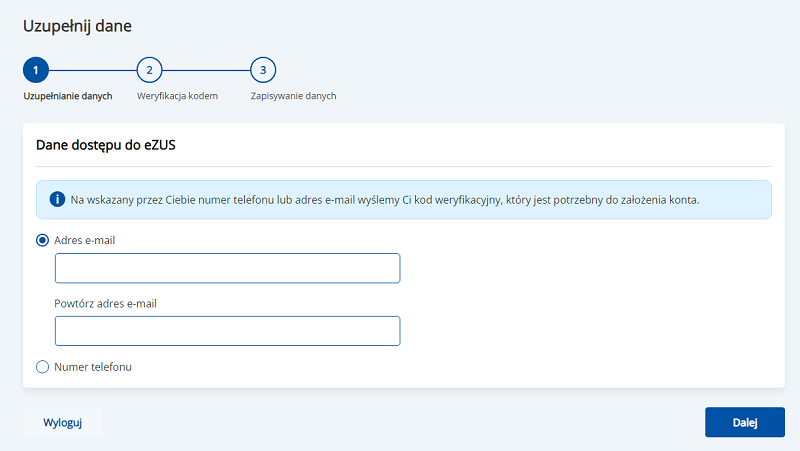Click the "Powtórz adres e-mail" label
Viewport: 800px width, 451px height.
(x=106, y=304)
